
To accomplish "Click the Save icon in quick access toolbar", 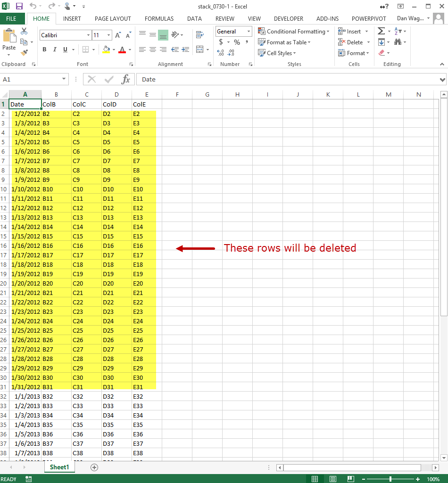I will click(19, 6).
